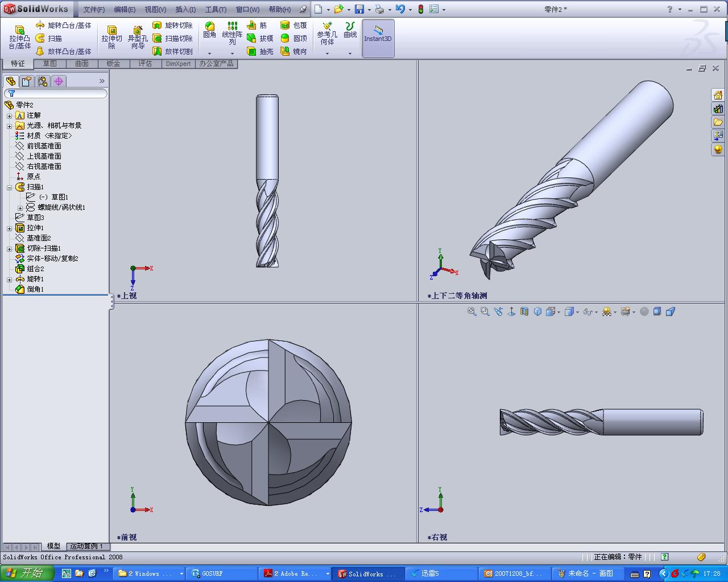Open the PropertyManager panel tab
This screenshot has height=582, width=728.
(x=27, y=81)
